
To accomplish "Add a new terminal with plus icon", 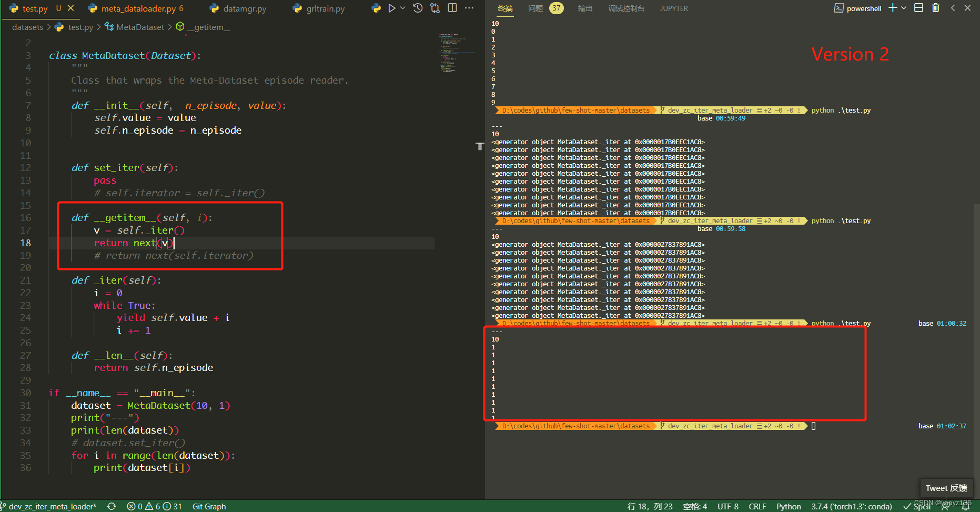I will click(x=893, y=8).
